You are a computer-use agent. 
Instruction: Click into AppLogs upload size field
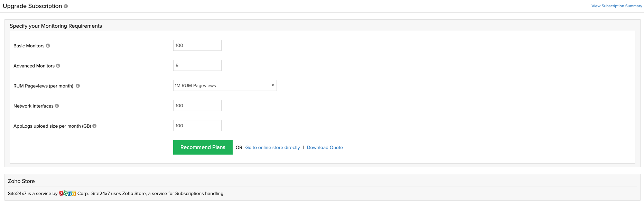click(x=197, y=126)
